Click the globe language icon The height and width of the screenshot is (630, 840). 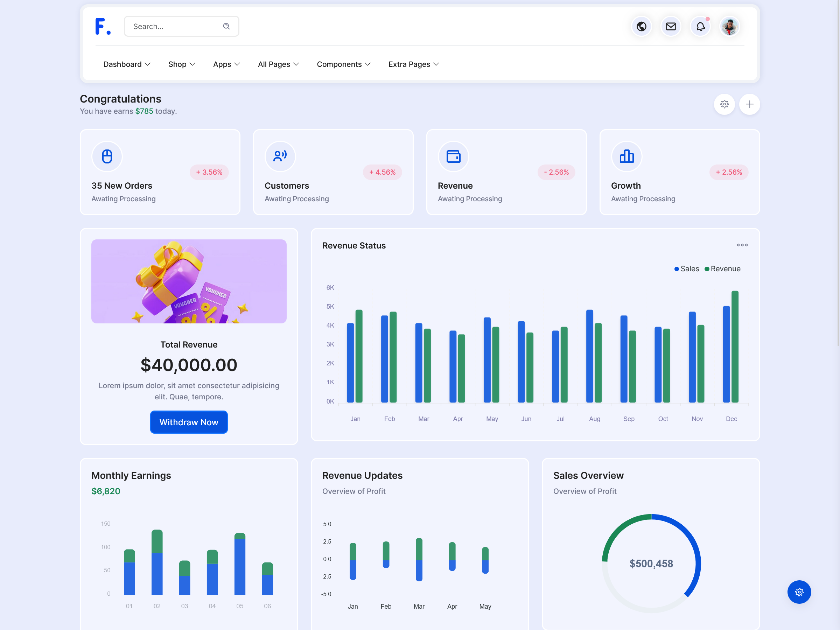click(x=642, y=26)
